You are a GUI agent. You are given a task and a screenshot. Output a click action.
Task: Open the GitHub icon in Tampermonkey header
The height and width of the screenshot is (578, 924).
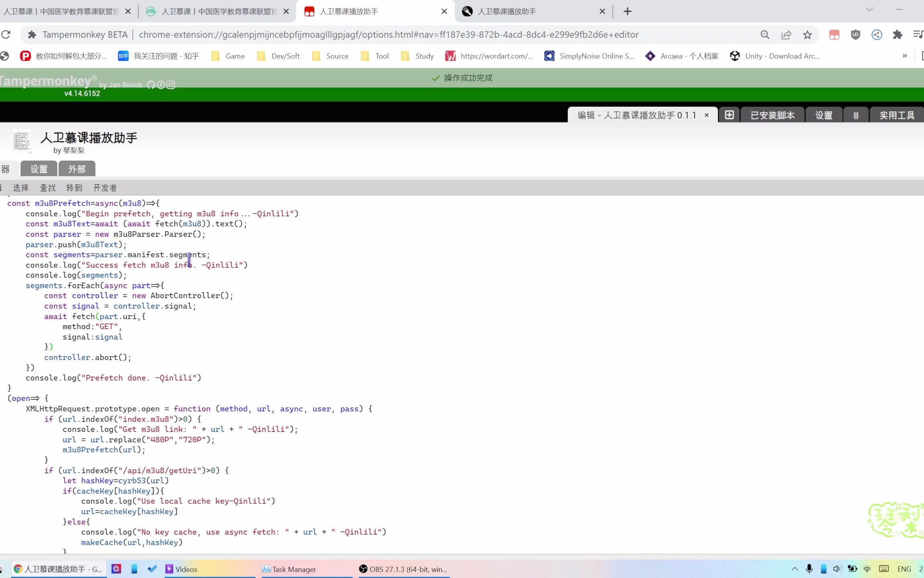(151, 85)
